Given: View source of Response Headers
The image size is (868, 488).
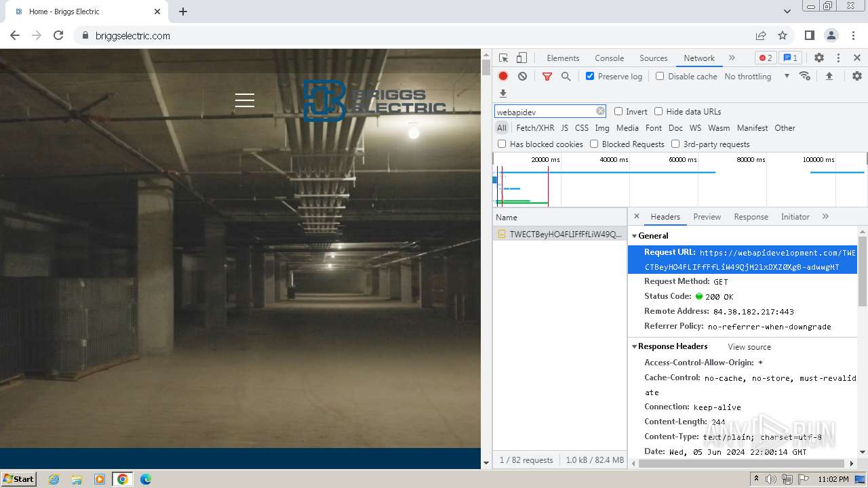Looking at the screenshot, I should pos(749,346).
